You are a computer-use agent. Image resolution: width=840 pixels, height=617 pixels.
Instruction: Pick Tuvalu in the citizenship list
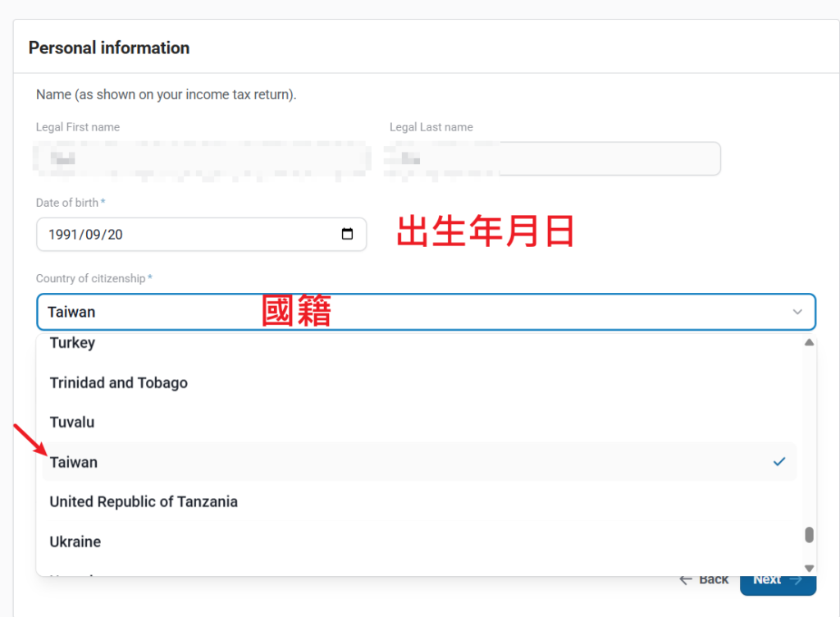(72, 423)
